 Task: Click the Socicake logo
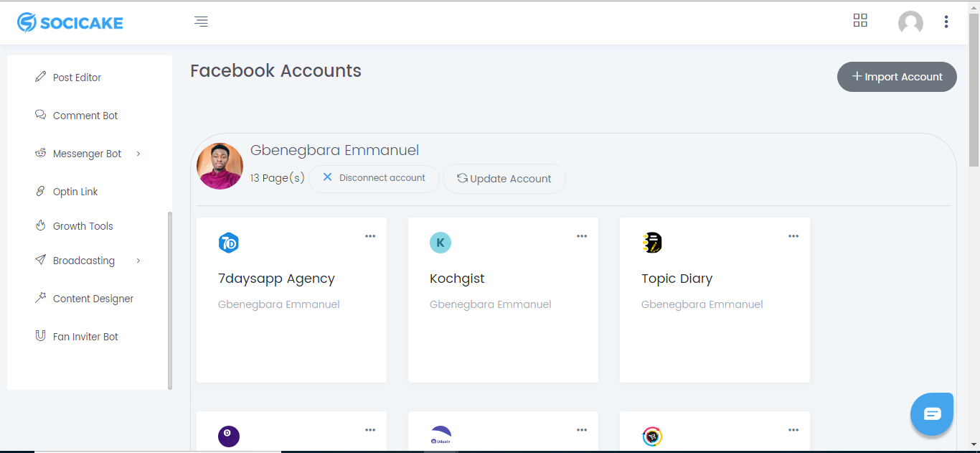(x=70, y=23)
